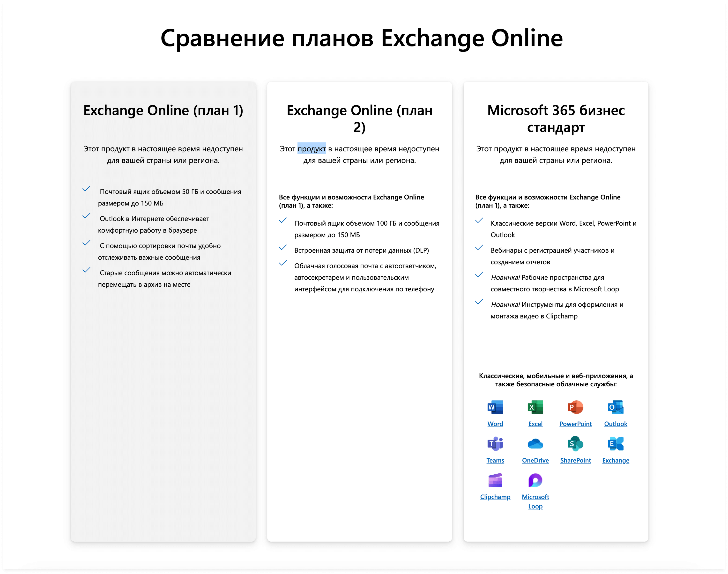This screenshot has width=728, height=574.
Task: Open the Microsoft Loop link
Action: click(535, 501)
